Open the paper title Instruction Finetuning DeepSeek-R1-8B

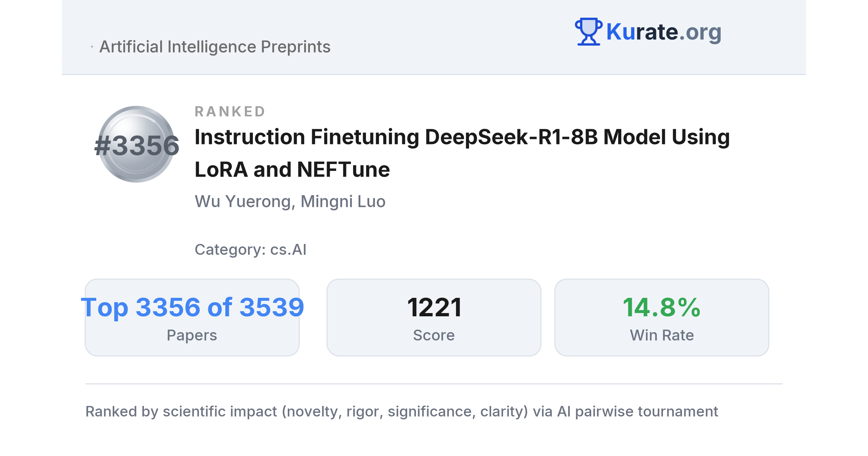[x=462, y=153]
